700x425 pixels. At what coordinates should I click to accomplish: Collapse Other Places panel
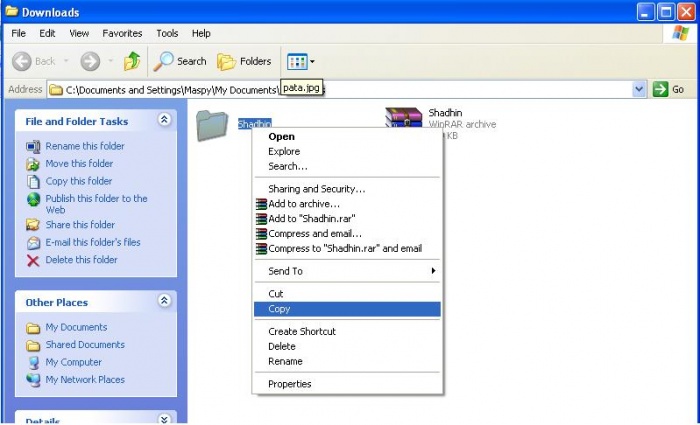click(x=164, y=300)
